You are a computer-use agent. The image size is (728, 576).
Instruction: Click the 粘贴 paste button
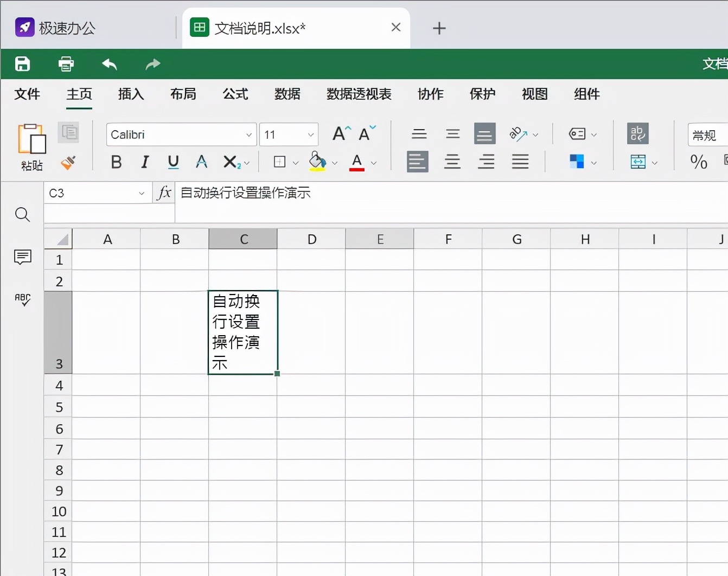pos(31,146)
